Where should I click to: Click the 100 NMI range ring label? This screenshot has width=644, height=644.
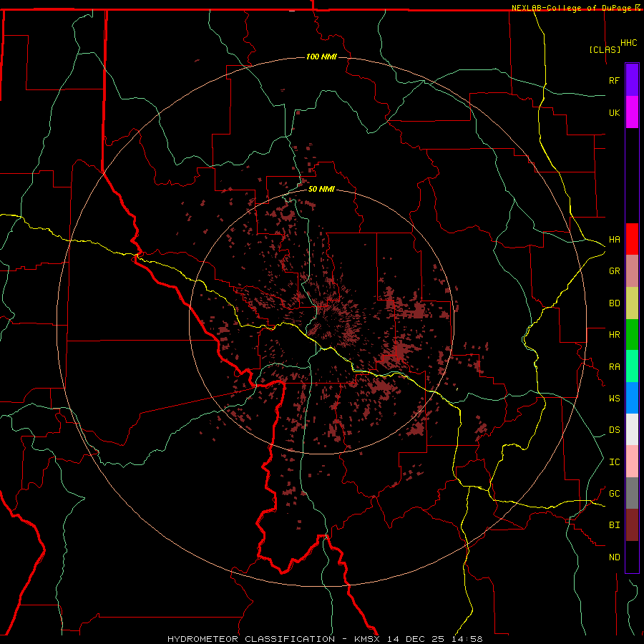click(x=321, y=57)
